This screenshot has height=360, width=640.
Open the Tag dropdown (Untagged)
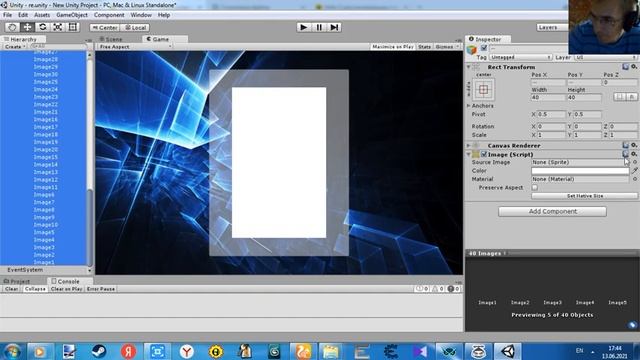[521, 57]
